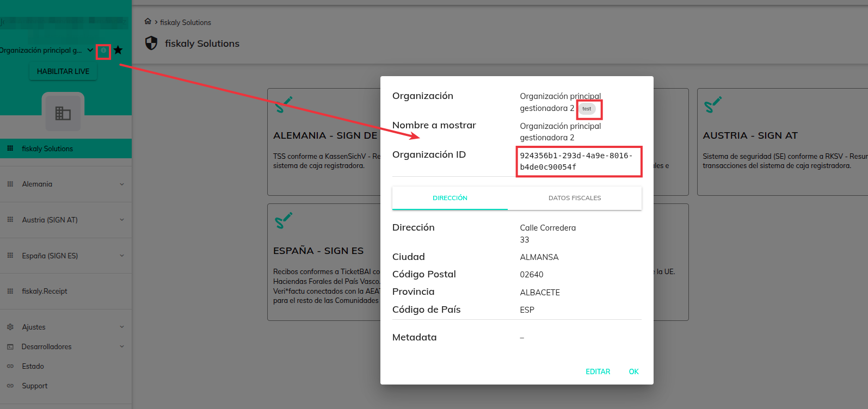Expand the Austria (SIGN AT) section
The height and width of the screenshot is (409, 868).
(122, 220)
